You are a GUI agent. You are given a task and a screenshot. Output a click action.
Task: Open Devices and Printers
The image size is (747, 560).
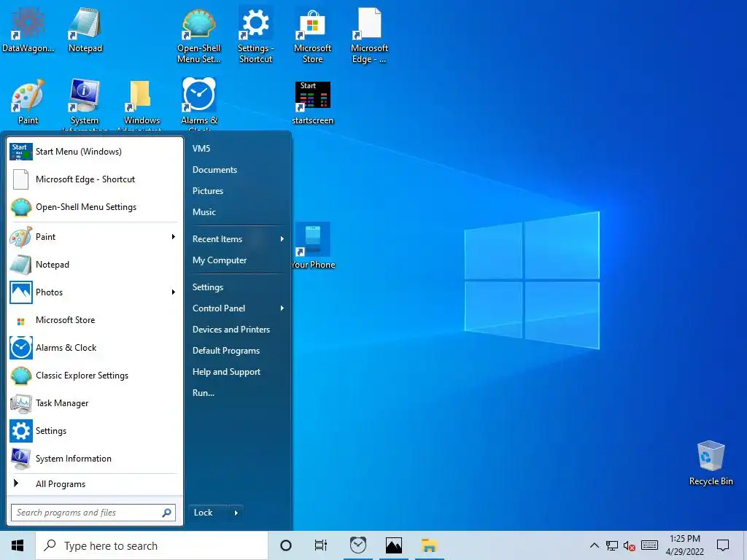238,330
